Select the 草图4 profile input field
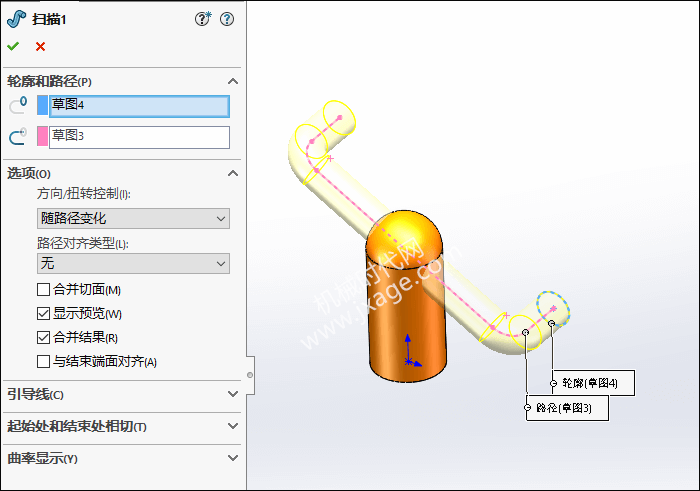The height and width of the screenshot is (491, 700). [x=139, y=106]
